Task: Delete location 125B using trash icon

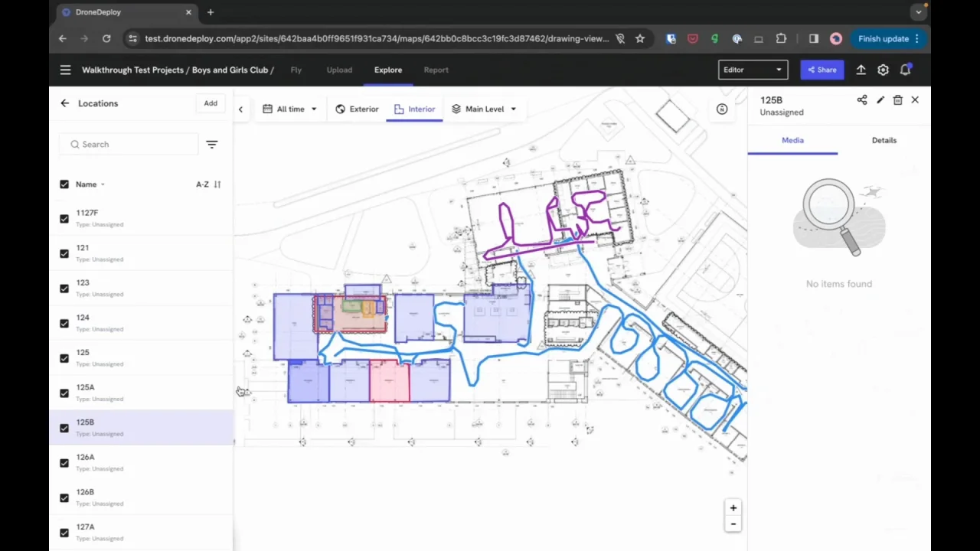Action: (898, 100)
